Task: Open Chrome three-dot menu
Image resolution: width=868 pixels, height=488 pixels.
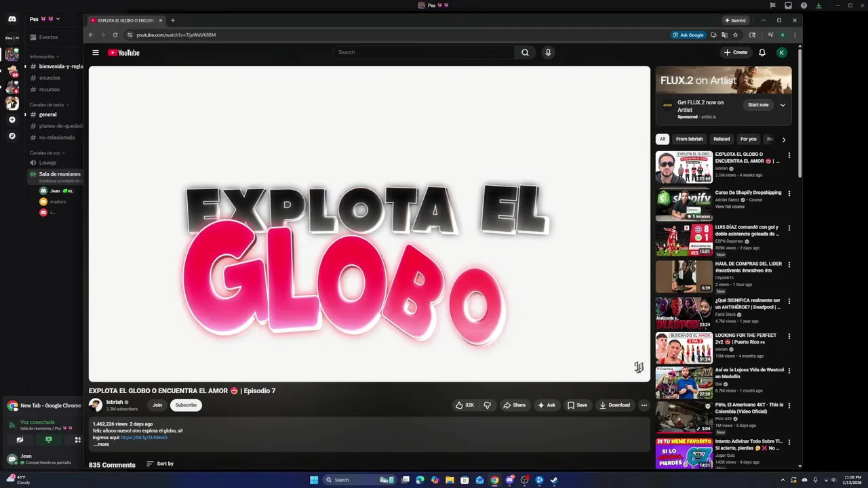Action: 795,35
